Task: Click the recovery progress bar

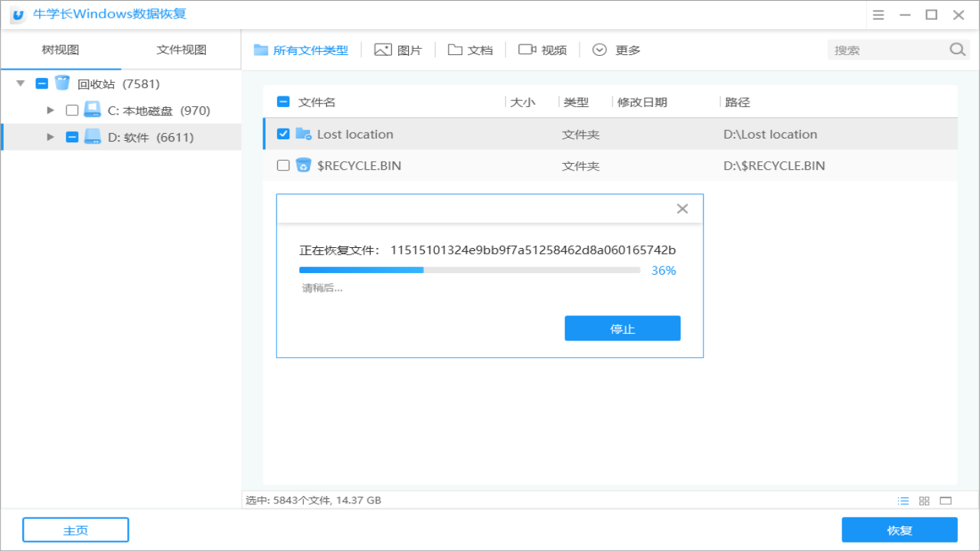Action: pyautogui.click(x=469, y=269)
